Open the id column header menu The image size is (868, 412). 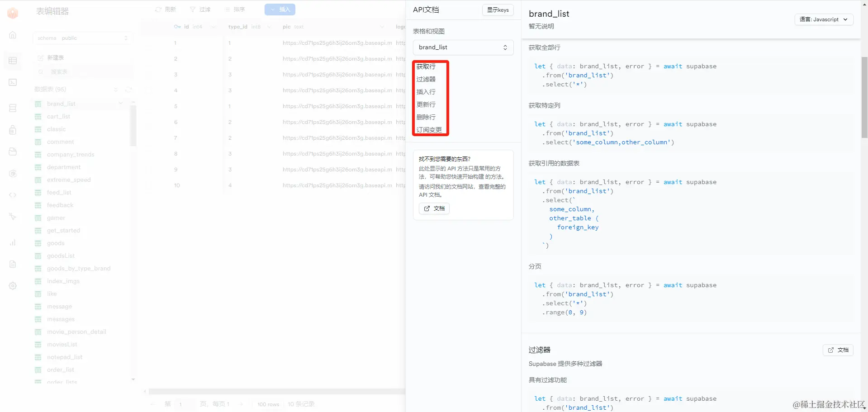tap(213, 27)
